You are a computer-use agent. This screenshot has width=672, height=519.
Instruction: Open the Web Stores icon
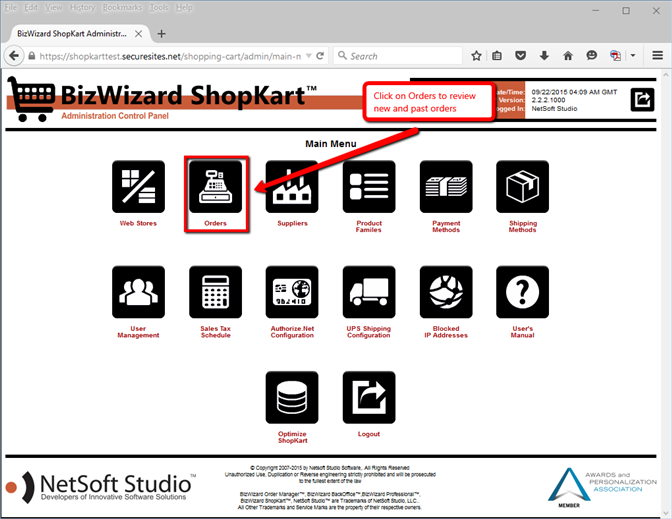tap(138, 187)
